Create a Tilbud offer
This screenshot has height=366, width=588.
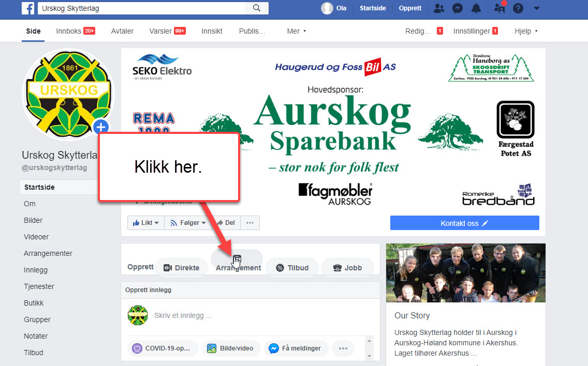292,268
